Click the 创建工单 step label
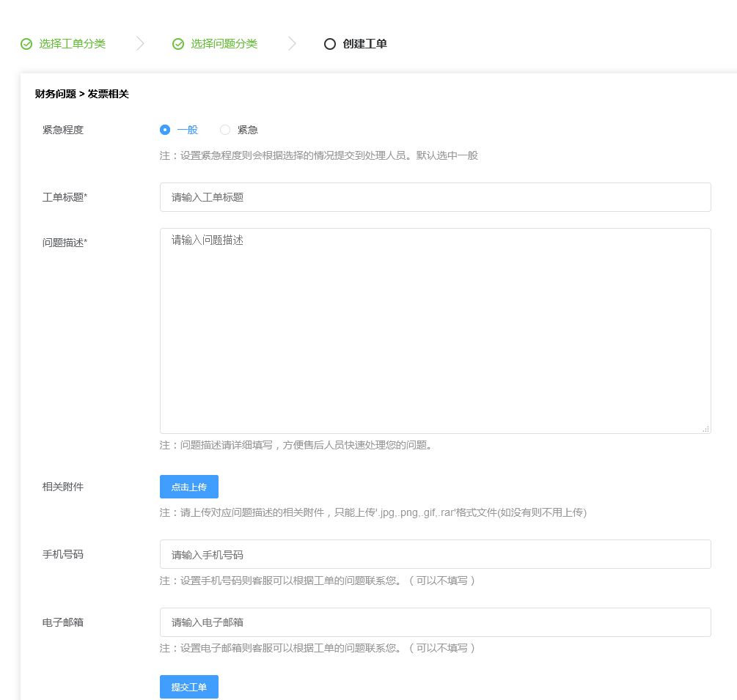The width and height of the screenshot is (737, 700). tap(364, 44)
